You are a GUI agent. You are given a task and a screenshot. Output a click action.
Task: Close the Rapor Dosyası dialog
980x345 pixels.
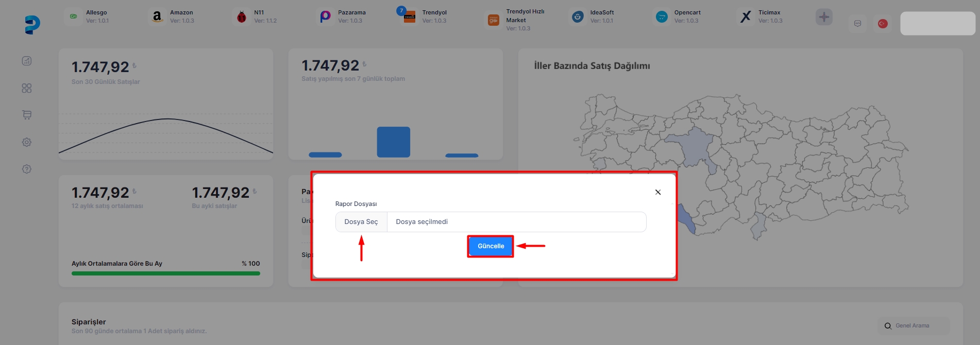click(658, 192)
